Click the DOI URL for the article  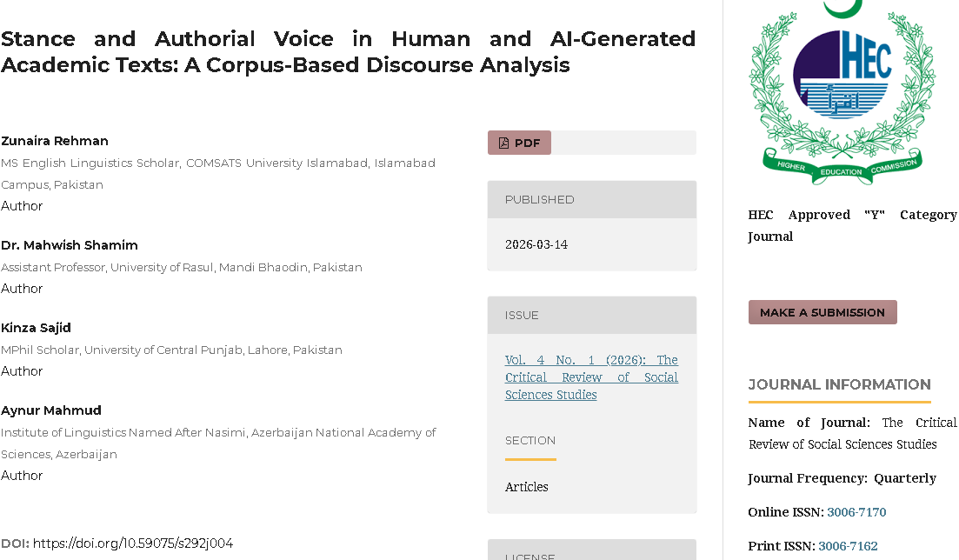133,543
